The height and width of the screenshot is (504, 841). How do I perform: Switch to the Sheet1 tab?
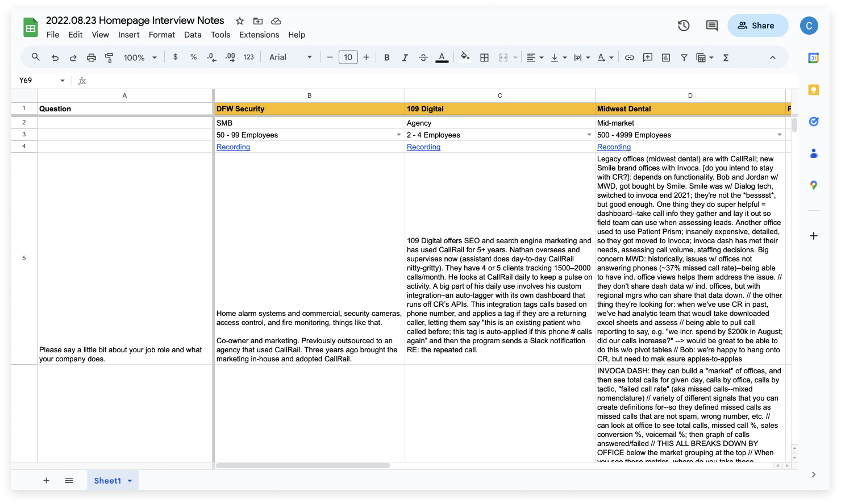(x=113, y=481)
